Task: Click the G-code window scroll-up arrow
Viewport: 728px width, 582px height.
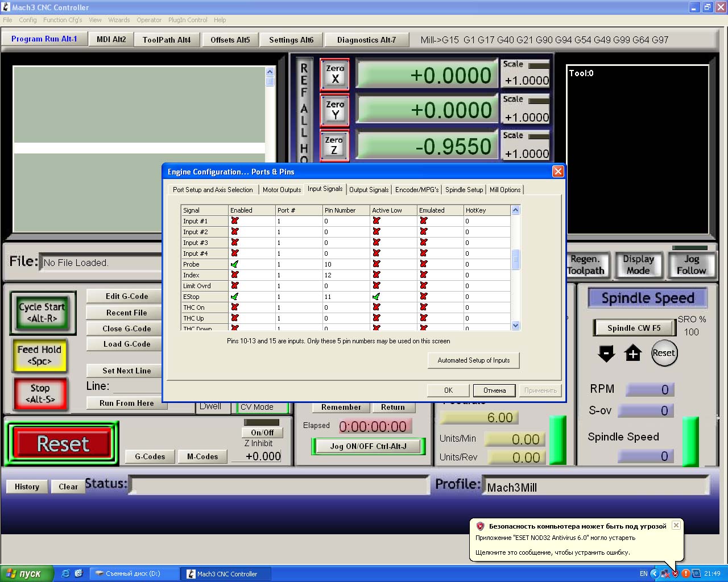Action: click(x=270, y=72)
